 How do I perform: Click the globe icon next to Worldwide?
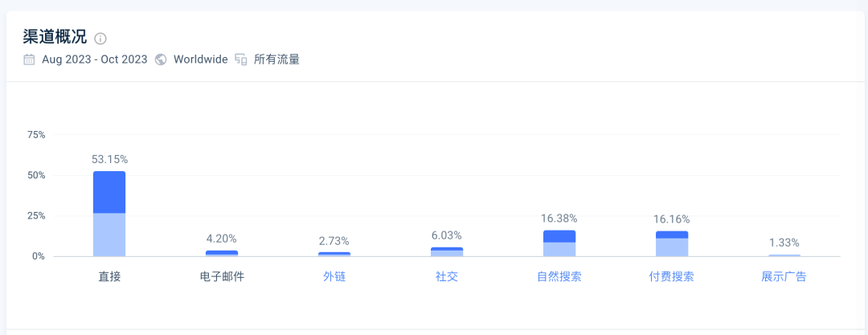point(161,59)
